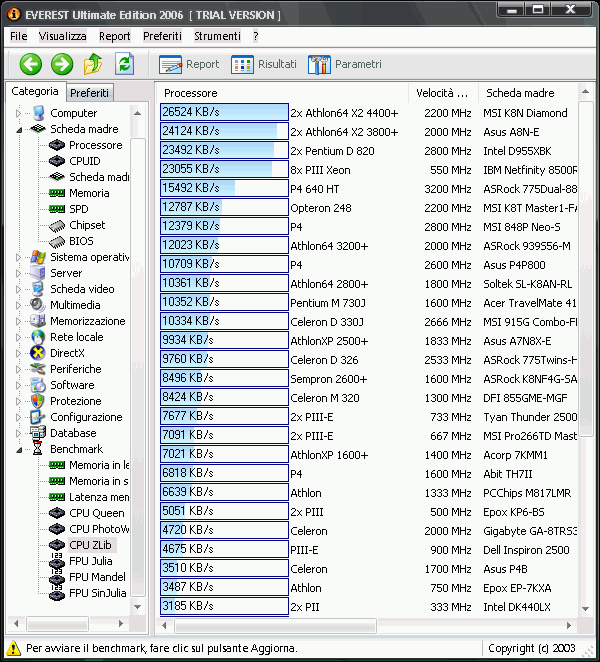Select the Sistema operativo Windows flag icon
The width and height of the screenshot is (600, 662).
[38, 257]
